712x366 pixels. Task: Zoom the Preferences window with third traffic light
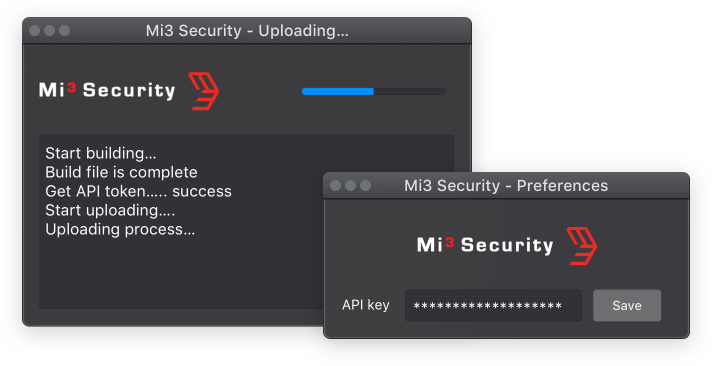[366, 185]
